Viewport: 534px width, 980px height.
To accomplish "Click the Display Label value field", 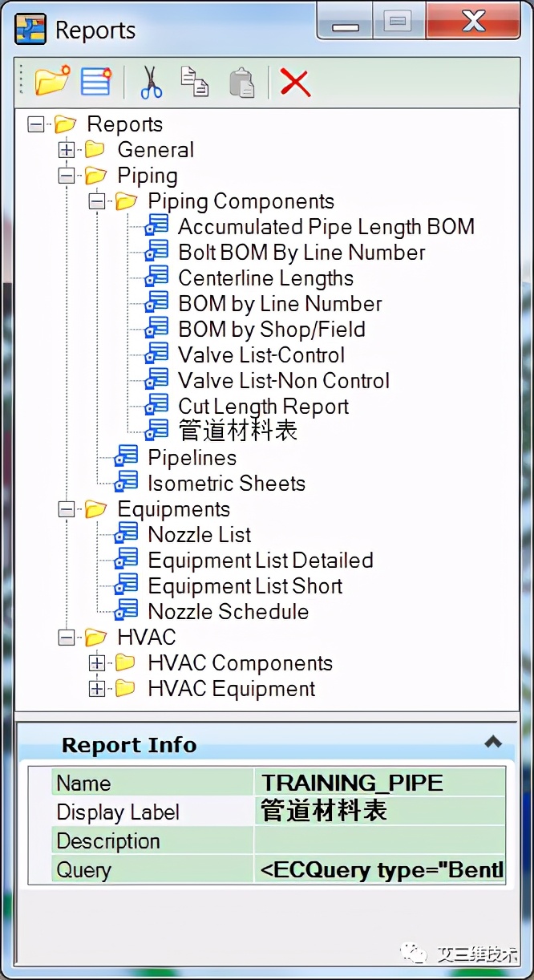I will 380,812.
